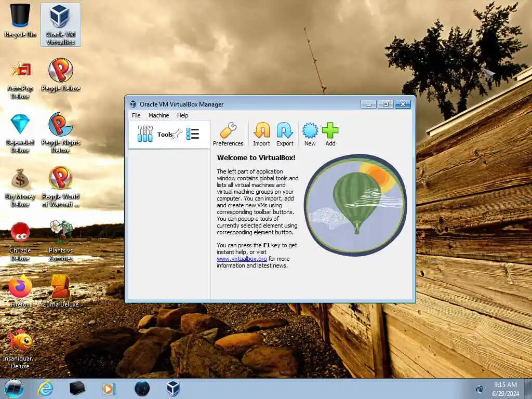
Task: Select the Zuma Deluxe desktop icon
Action: [60, 291]
